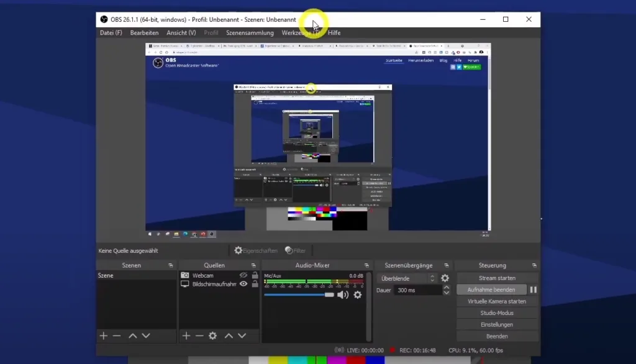This screenshot has height=364, width=636.
Task: Mute Mic/Aux with the speaker icon
Action: [x=343, y=295]
